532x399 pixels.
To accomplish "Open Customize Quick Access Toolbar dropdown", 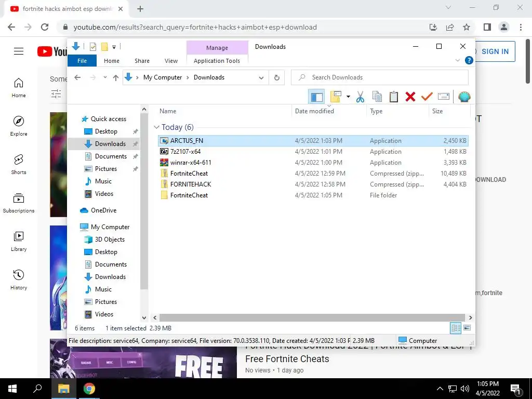I will 114,47.
